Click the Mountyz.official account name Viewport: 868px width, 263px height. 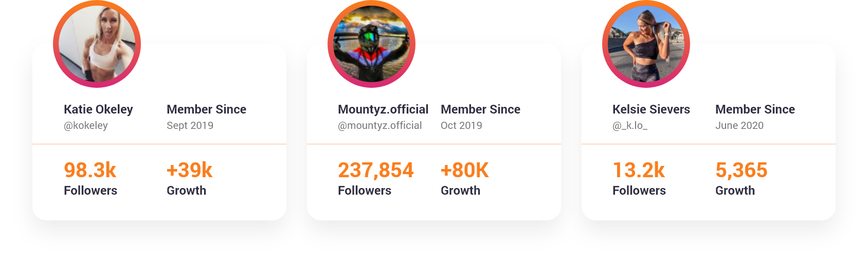click(x=383, y=109)
